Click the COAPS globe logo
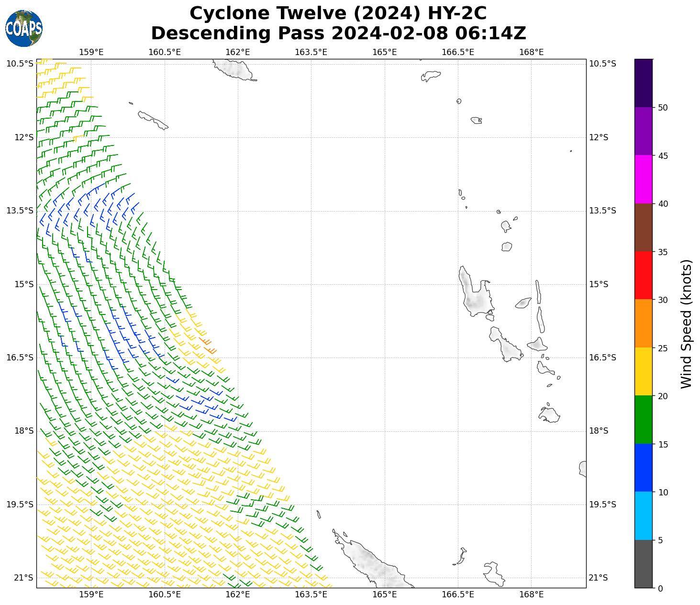 coord(24,29)
